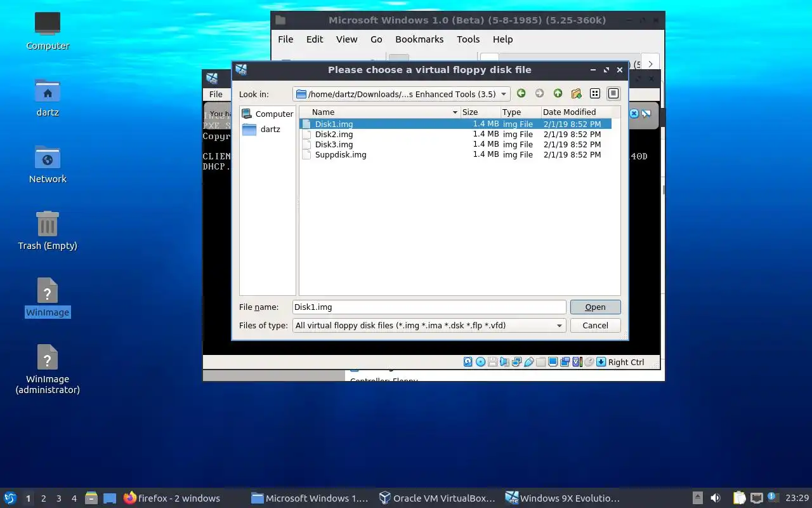Select Disk3.img file
Viewport: 812px width, 508px height.
[x=455, y=144]
